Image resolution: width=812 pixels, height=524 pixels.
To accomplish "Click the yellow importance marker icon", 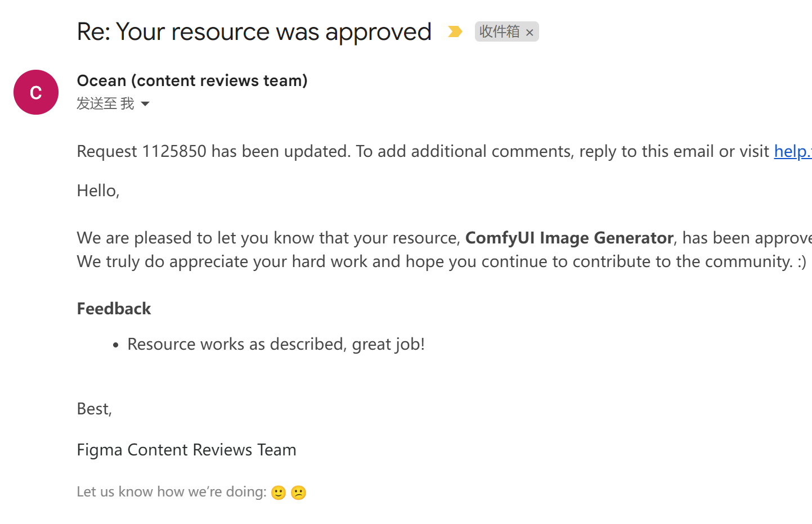I will pos(455,31).
